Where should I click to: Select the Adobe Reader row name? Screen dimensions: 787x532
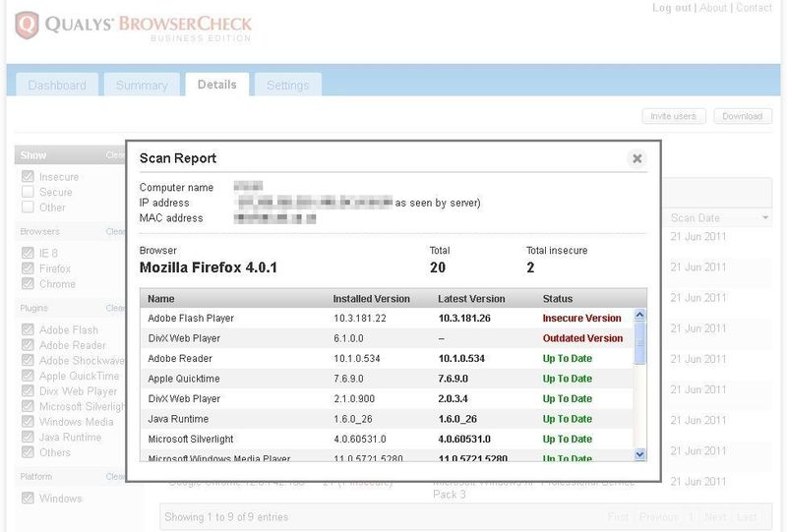180,358
